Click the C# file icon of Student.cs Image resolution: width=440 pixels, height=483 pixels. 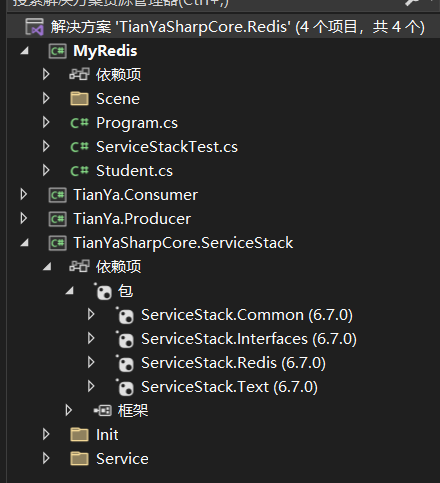pyautogui.click(x=79, y=171)
